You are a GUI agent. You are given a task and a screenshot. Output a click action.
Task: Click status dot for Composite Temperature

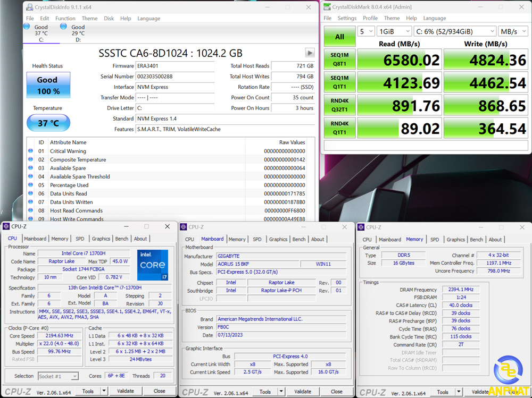coord(30,159)
